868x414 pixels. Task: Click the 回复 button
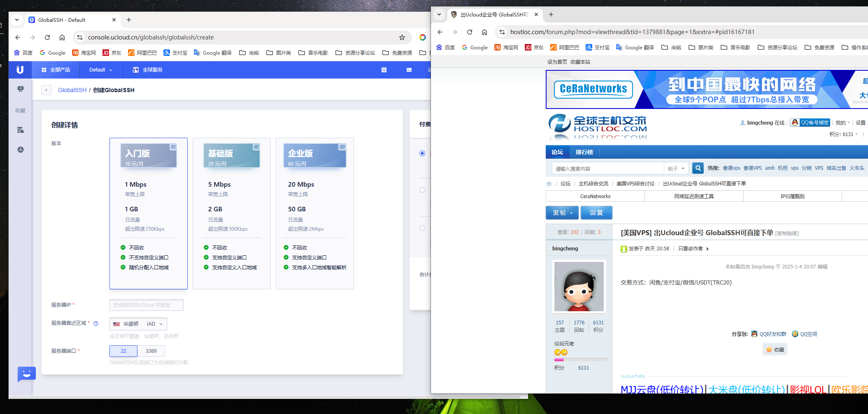click(596, 213)
